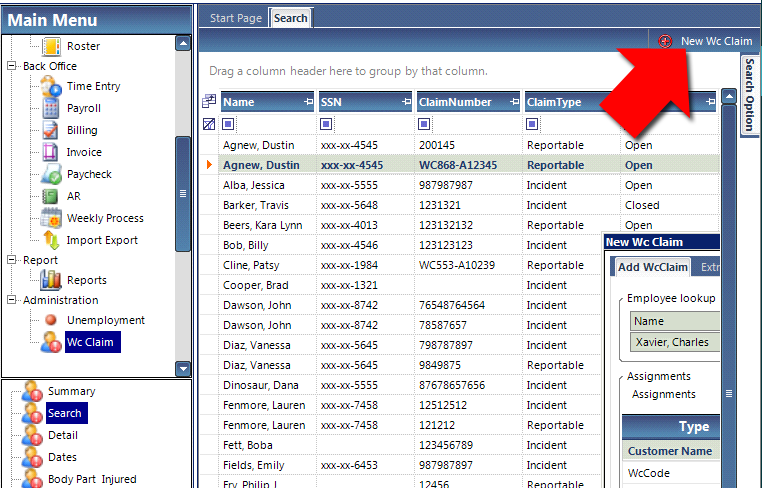Click the Body Part Injured icon
The height and width of the screenshot is (488, 762).
[x=32, y=479]
